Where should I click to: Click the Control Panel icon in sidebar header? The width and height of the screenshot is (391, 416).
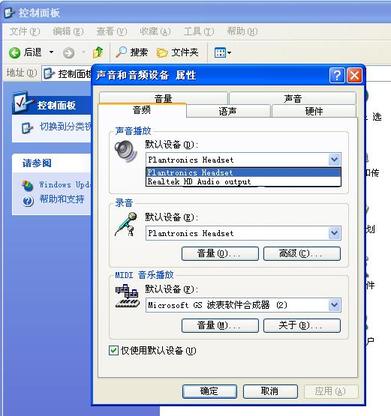(x=22, y=103)
